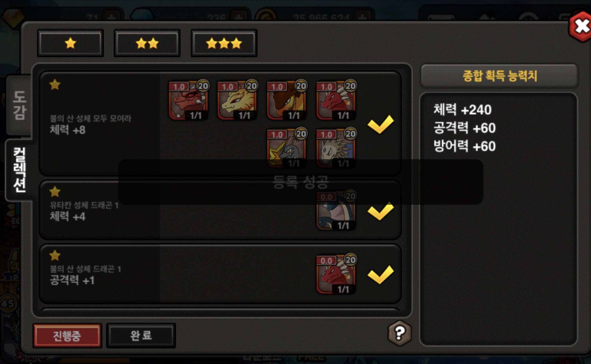Click the red horned dragon icon in first row
Viewport: 591px width, 364px height.
[188, 100]
